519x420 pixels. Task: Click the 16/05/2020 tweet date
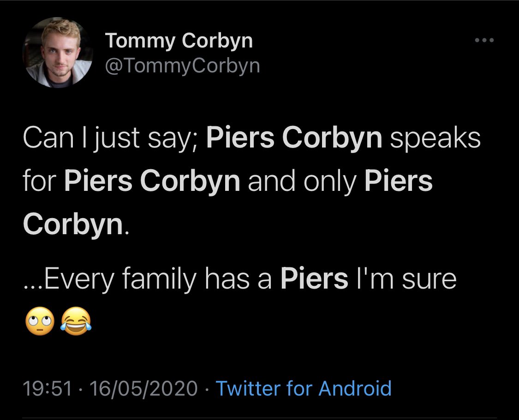[x=144, y=388]
